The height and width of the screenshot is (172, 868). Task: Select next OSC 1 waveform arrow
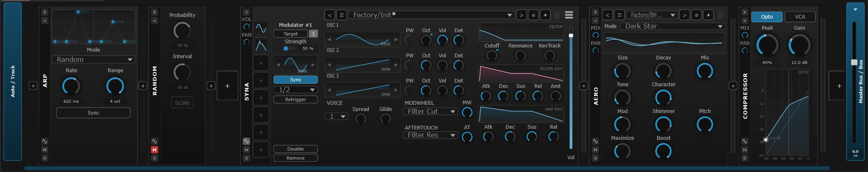(396, 40)
